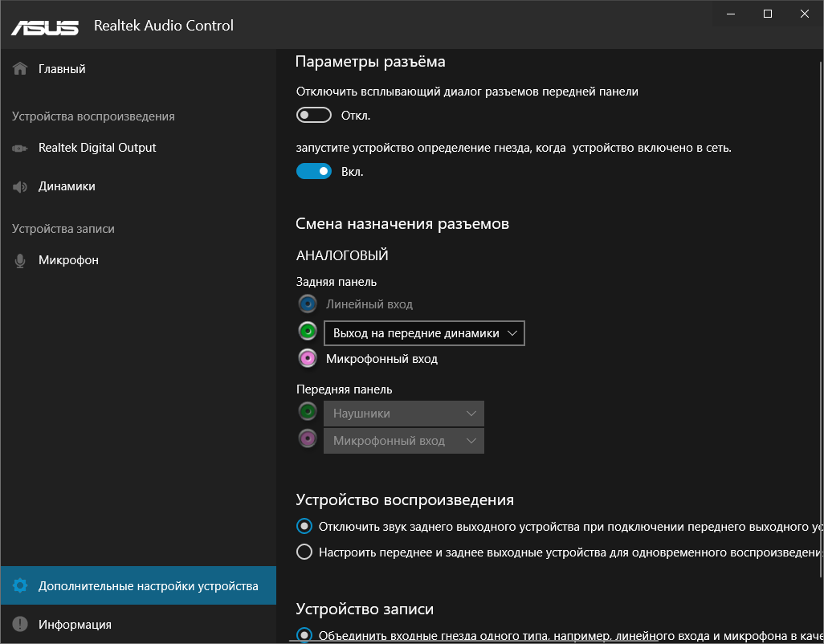Select Дополнительные настройки устройства in sidebar
Image resolution: width=824 pixels, height=644 pixels.
(x=138, y=585)
